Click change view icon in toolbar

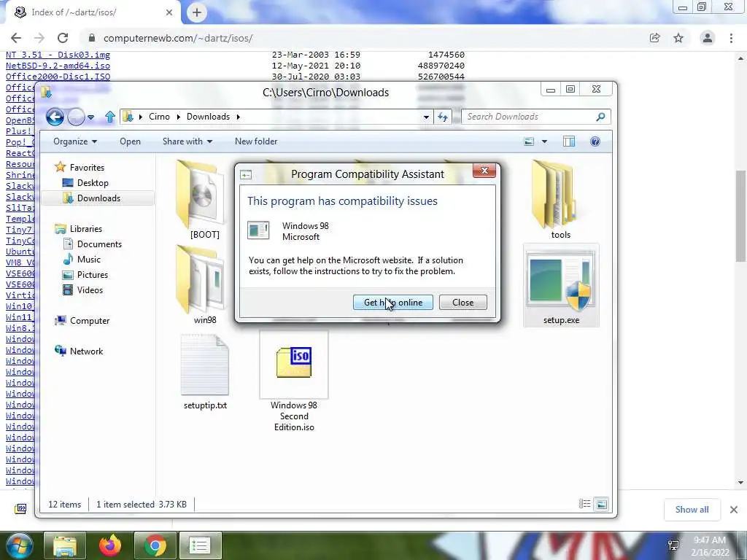(x=529, y=141)
